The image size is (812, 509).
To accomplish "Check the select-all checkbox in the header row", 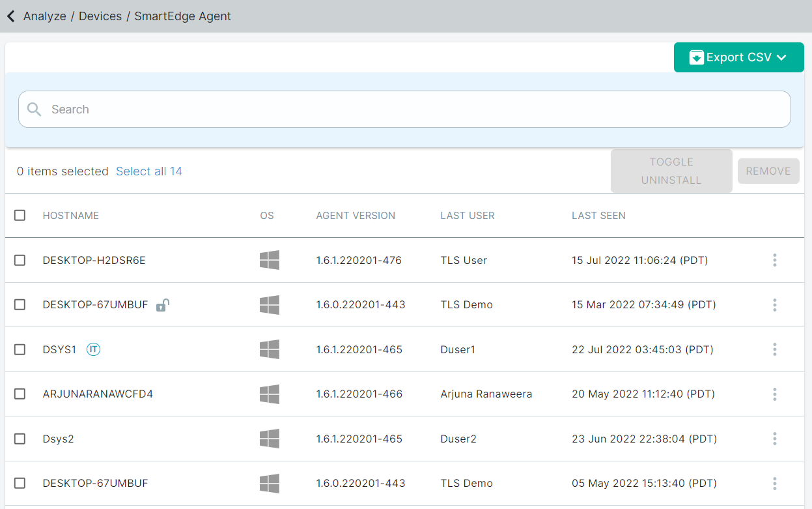I will click(20, 215).
